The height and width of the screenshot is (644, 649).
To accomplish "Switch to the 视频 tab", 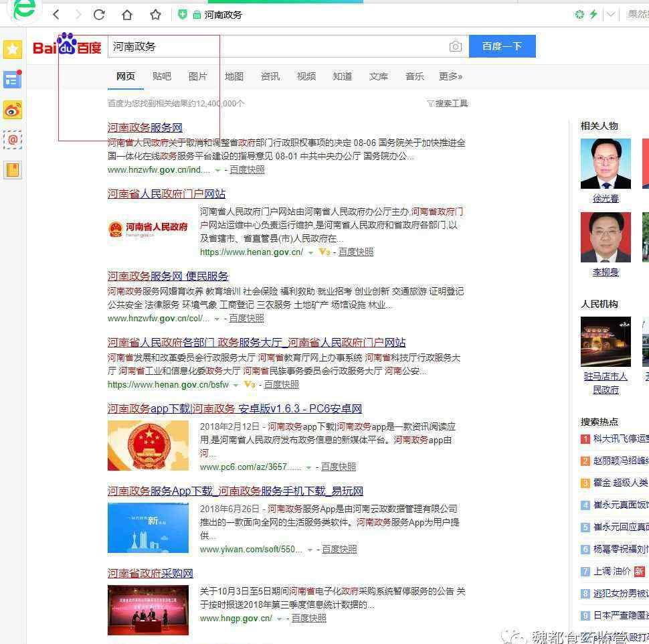I will click(x=306, y=76).
